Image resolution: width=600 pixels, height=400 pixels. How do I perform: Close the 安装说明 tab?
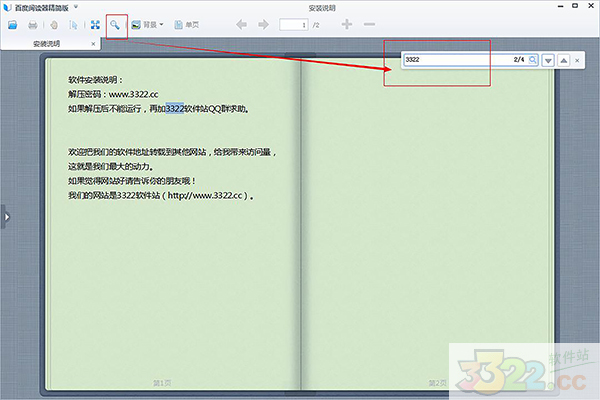point(93,44)
